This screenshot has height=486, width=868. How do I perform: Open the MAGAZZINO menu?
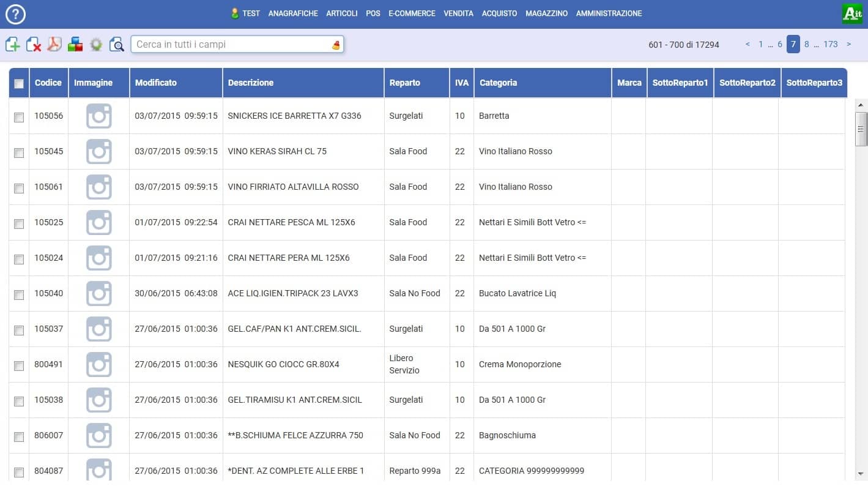point(546,13)
